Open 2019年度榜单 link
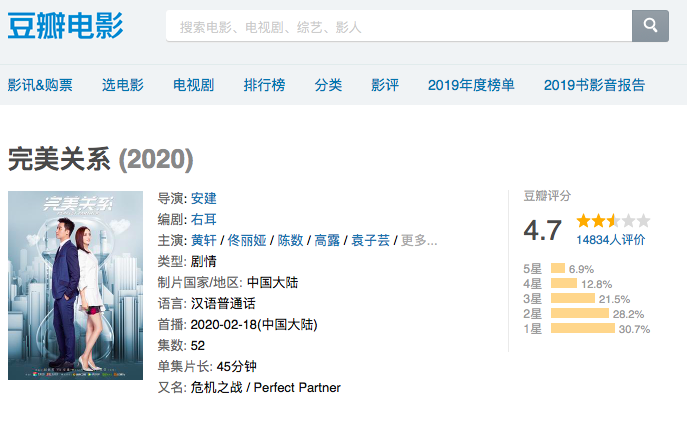687x426 pixels. 471,85
